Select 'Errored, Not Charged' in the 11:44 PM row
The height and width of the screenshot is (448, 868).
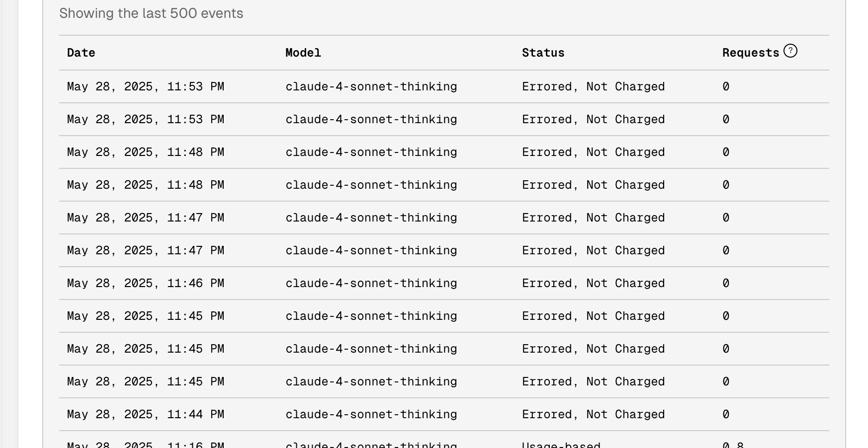pyautogui.click(x=593, y=415)
